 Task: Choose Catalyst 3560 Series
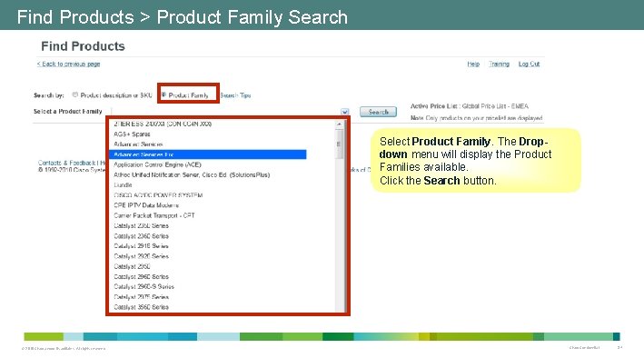pyautogui.click(x=142, y=307)
